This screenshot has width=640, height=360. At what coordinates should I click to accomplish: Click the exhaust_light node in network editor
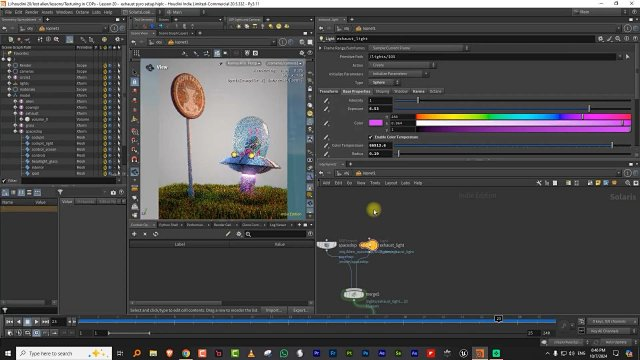369,245
